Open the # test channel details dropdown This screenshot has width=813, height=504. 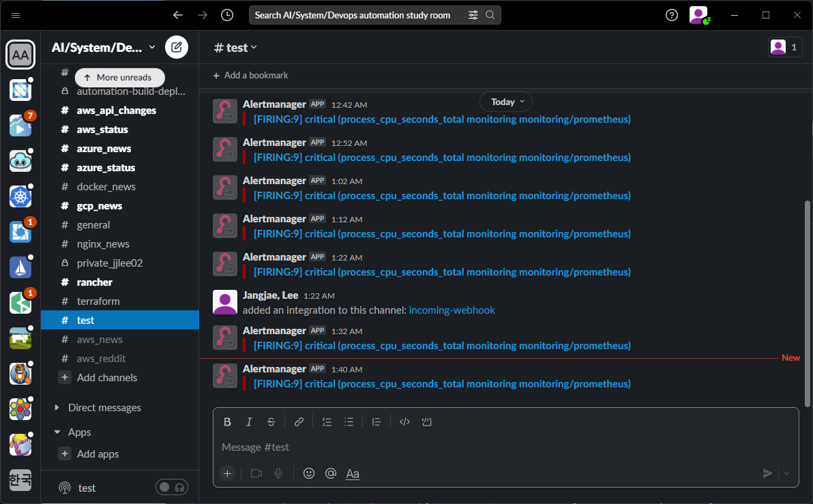click(236, 48)
